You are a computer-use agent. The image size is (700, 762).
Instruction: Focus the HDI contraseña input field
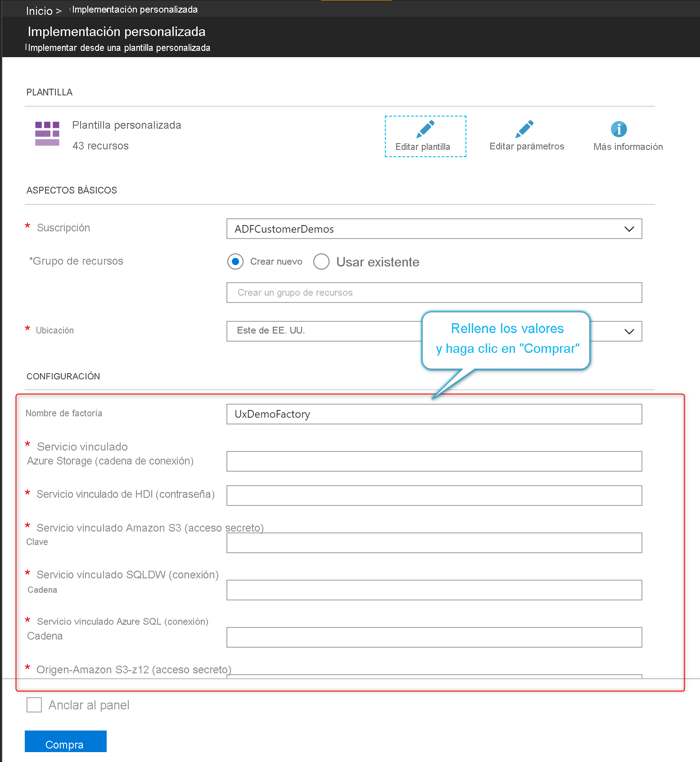(434, 496)
